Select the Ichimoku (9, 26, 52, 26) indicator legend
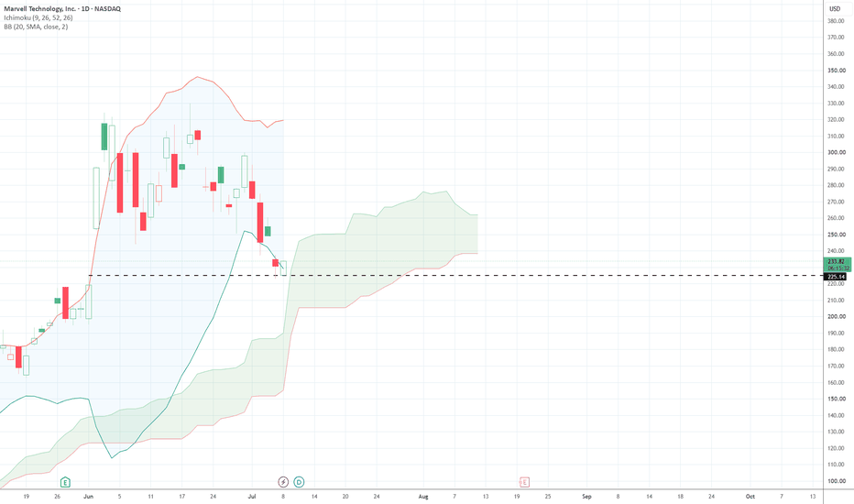Screen dimensions: 854x504 (x=38, y=17)
